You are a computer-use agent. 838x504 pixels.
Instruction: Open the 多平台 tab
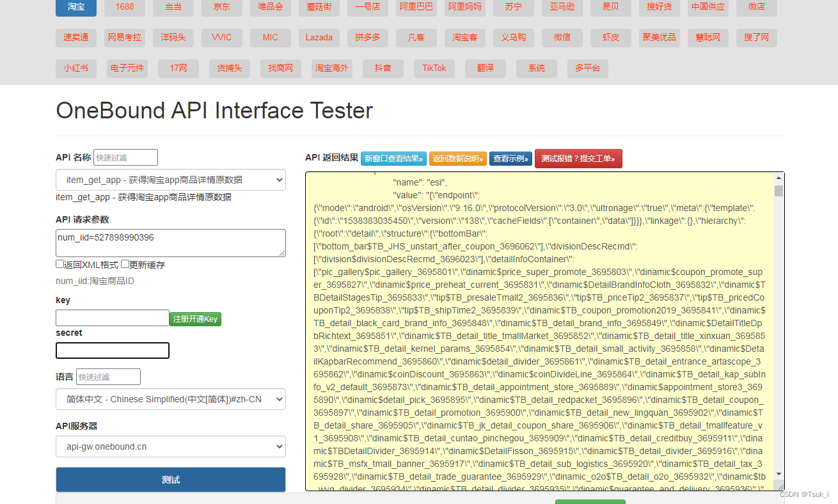[x=588, y=68]
